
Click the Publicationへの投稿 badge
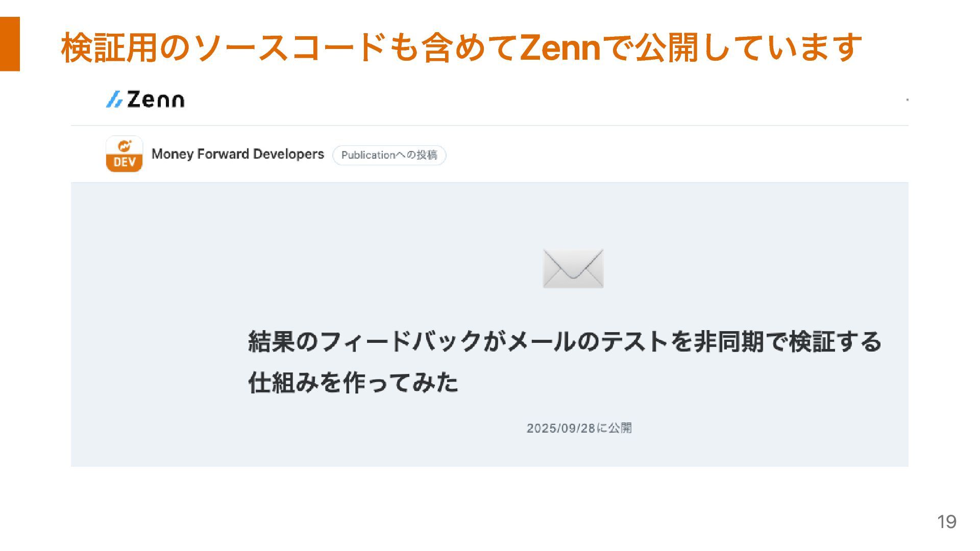point(389,155)
